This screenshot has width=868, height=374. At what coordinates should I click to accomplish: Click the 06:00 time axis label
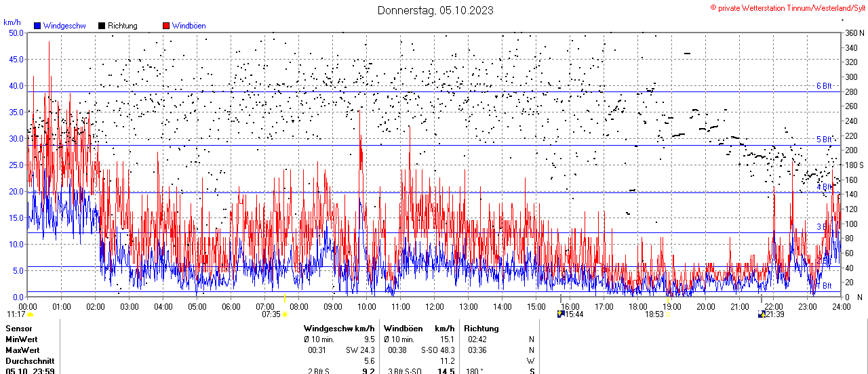click(x=231, y=306)
